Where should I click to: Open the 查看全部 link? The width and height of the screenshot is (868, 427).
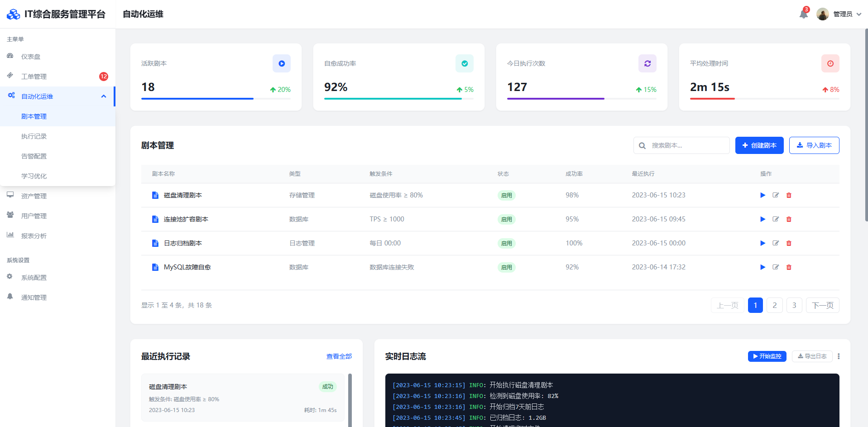[339, 356]
